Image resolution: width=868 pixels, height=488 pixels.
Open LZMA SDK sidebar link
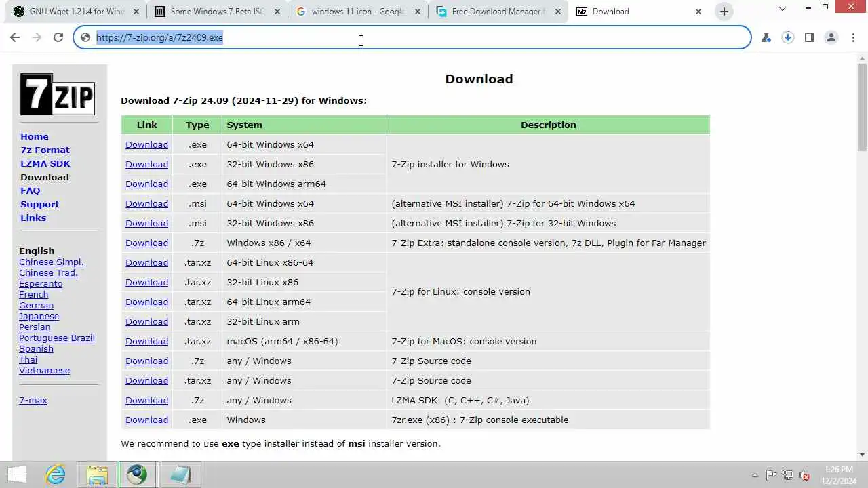click(x=45, y=163)
